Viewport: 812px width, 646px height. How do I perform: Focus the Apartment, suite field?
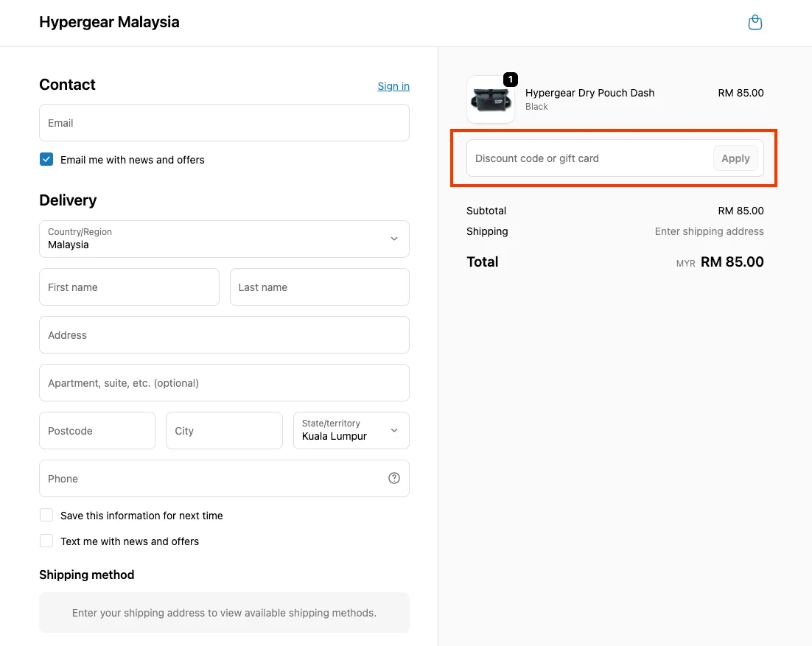point(224,382)
